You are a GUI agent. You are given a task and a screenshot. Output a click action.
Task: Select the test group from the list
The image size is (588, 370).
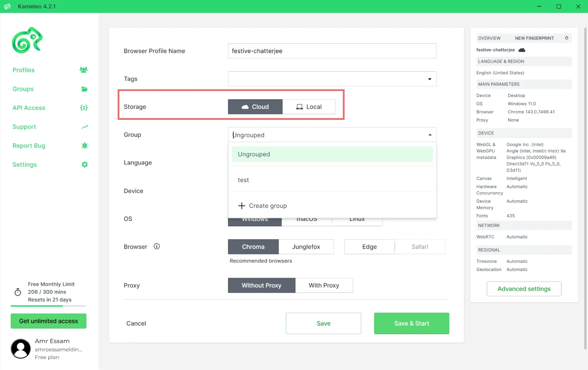point(243,180)
